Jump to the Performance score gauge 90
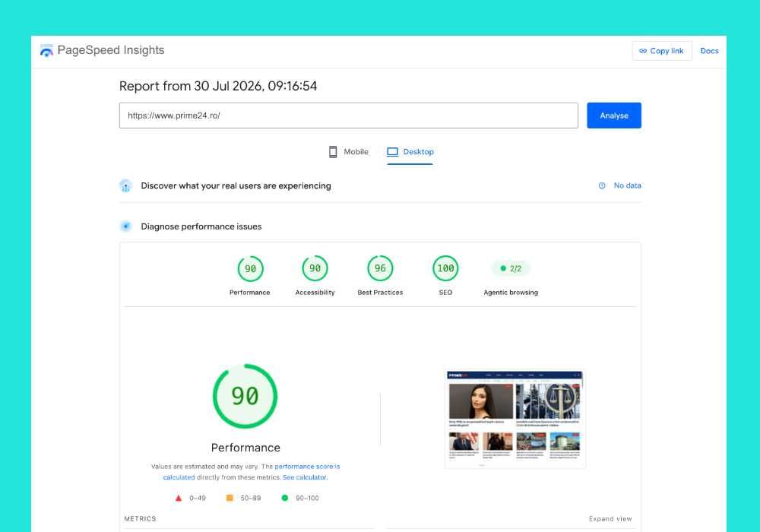The height and width of the screenshot is (532, 760). 250,268
